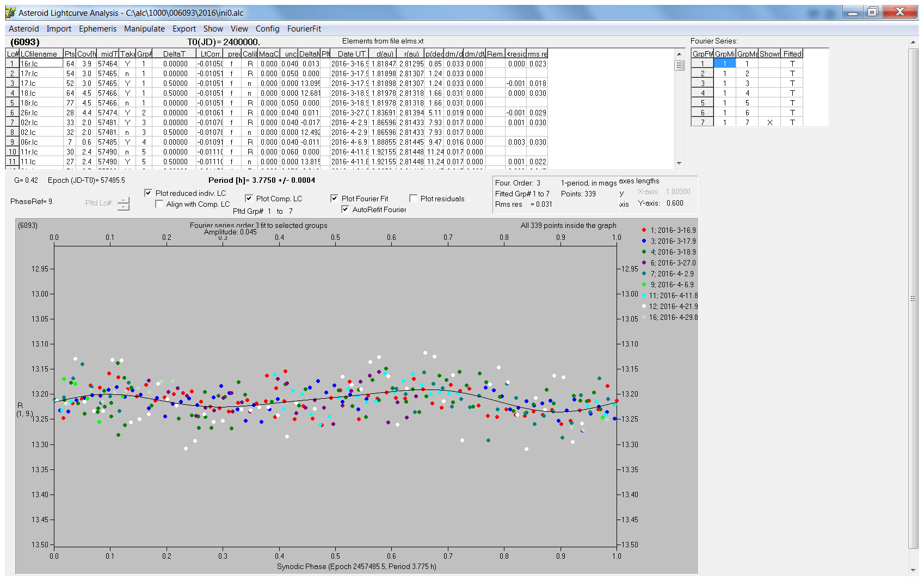
Task: Click the Shown X mark in Fourier row 7
Action: (769, 122)
